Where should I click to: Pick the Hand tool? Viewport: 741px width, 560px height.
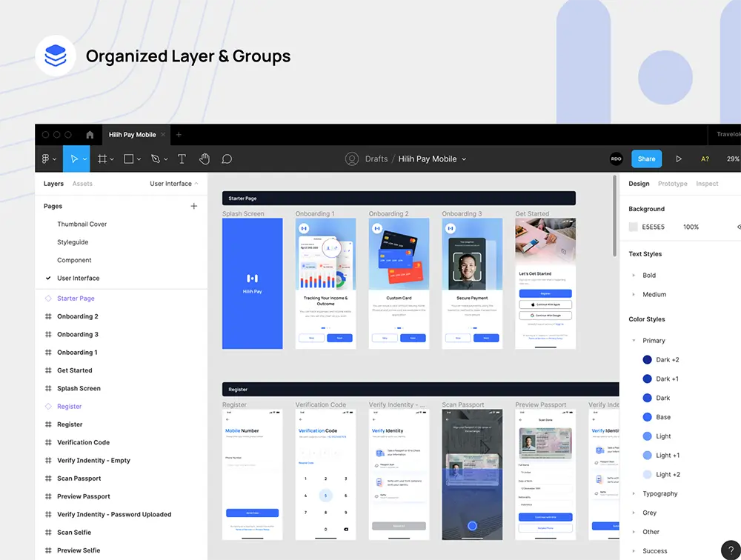click(205, 159)
